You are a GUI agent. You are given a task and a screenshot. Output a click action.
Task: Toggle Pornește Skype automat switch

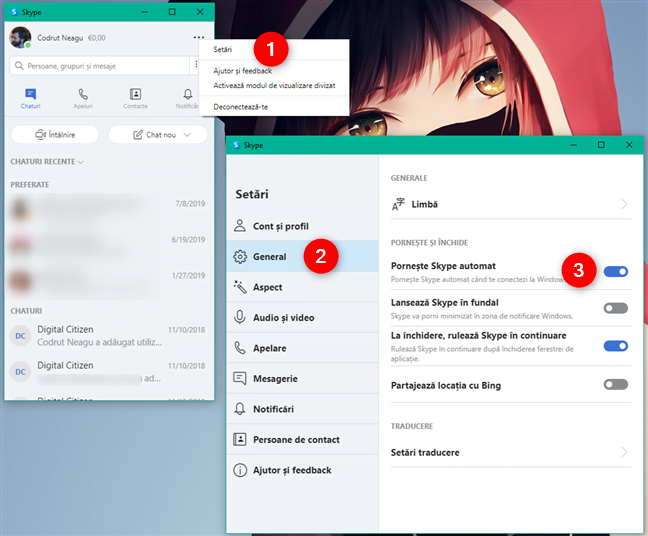(x=616, y=272)
